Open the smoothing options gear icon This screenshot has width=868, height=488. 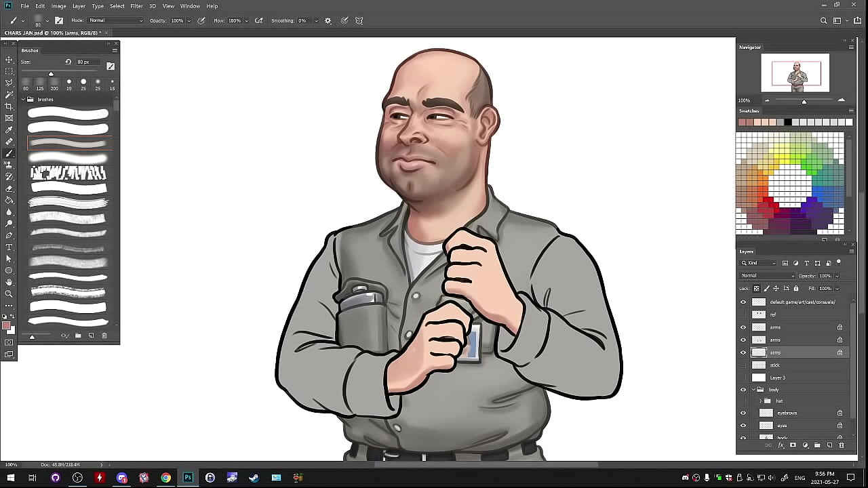tap(328, 21)
